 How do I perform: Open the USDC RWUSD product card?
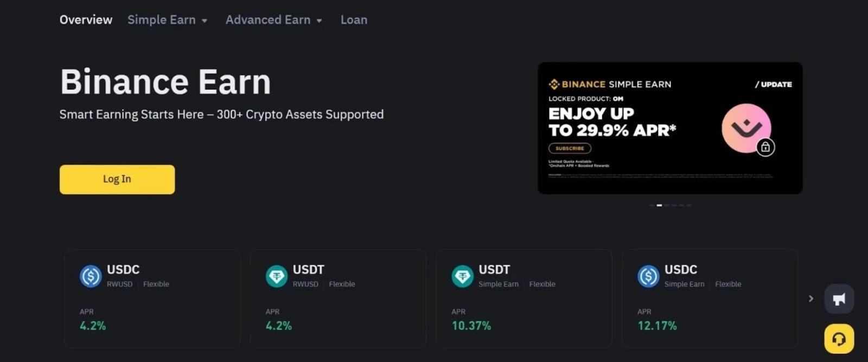coord(152,299)
